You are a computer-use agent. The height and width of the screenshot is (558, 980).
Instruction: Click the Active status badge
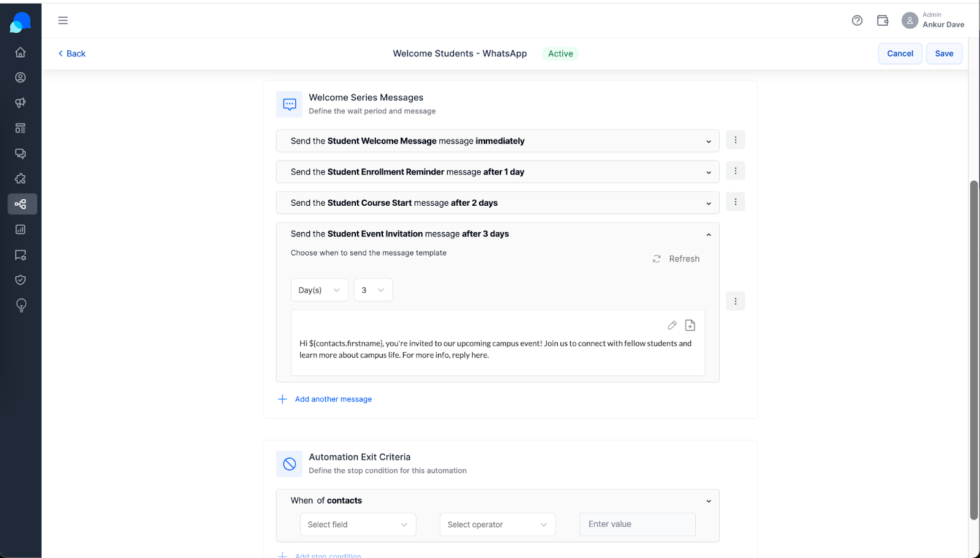click(560, 54)
